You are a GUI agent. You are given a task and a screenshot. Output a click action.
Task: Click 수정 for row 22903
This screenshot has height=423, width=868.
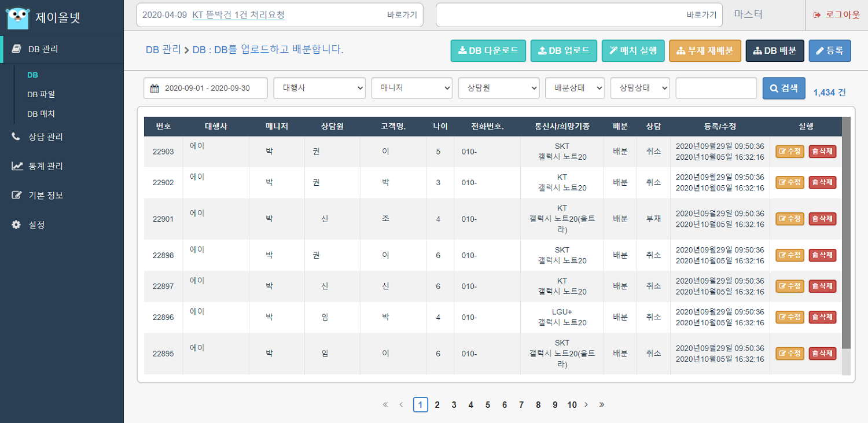tap(790, 152)
